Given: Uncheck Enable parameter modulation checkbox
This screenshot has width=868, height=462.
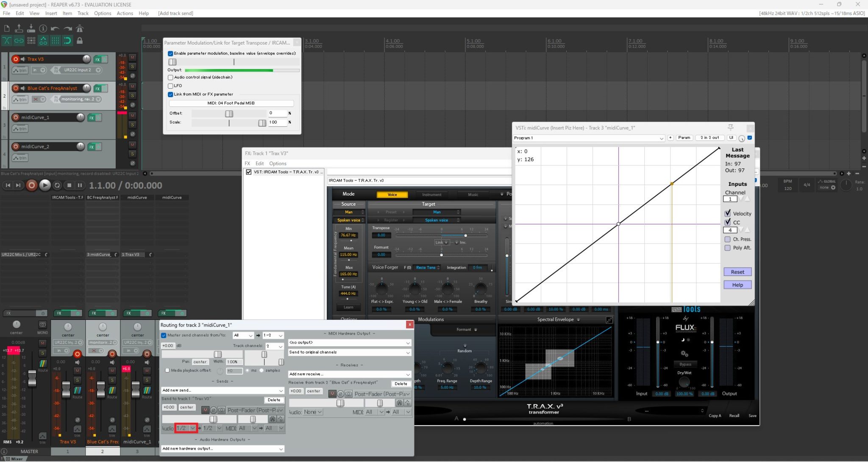Looking at the screenshot, I should pos(170,53).
